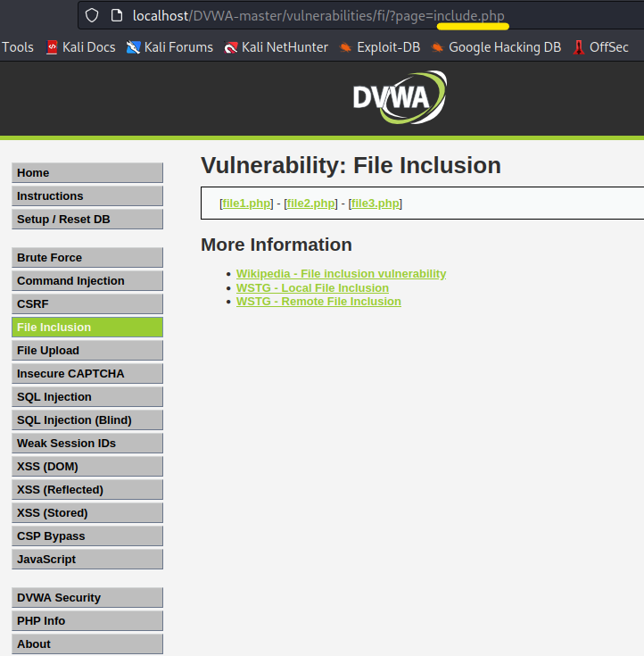Open the CSRF page
This screenshot has width=644, height=656.
[87, 303]
